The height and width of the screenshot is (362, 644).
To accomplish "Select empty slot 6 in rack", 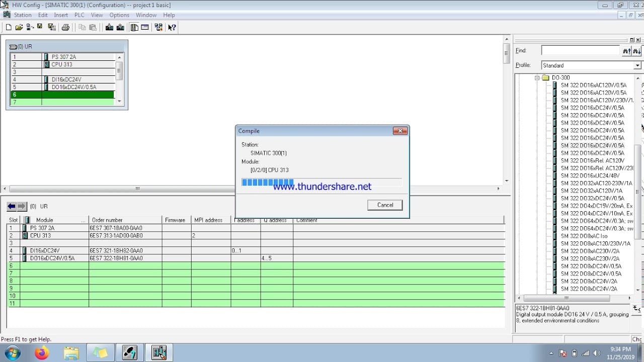I will pyautogui.click(x=63, y=95).
